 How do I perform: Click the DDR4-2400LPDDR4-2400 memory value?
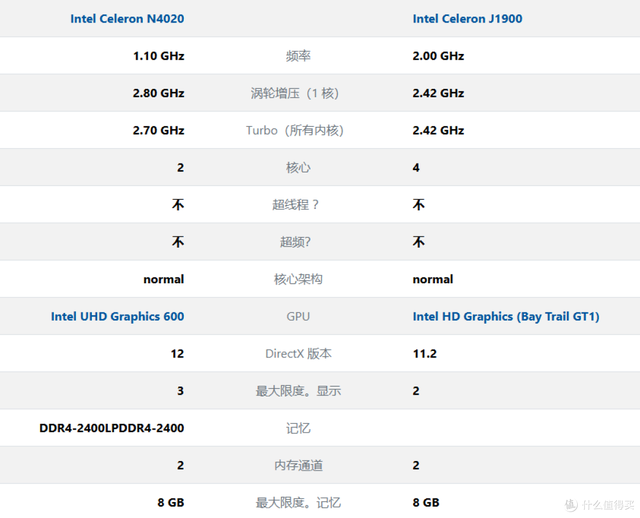pyautogui.click(x=111, y=428)
